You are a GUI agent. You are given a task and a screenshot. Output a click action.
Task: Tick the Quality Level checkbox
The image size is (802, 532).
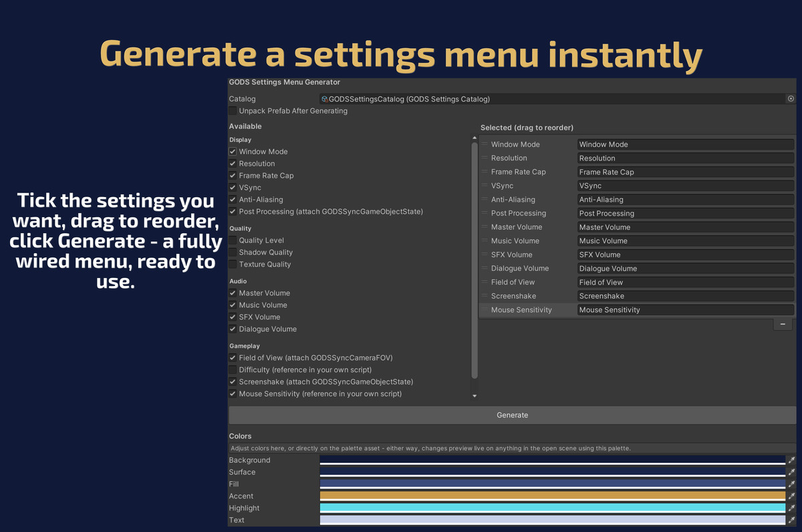(233, 241)
